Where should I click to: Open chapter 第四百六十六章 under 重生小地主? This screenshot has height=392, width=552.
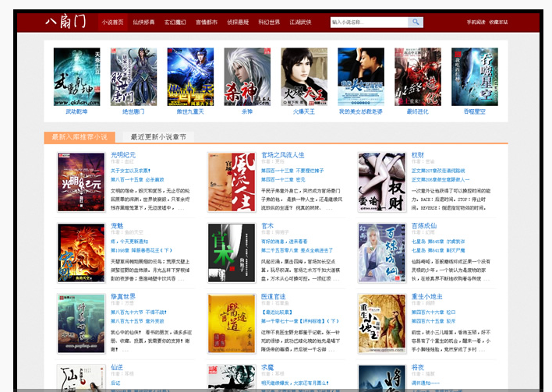tap(433, 313)
